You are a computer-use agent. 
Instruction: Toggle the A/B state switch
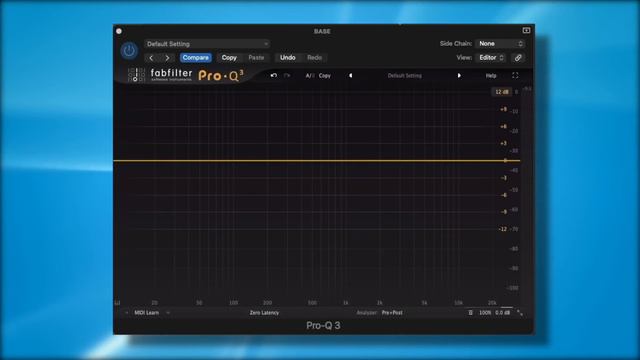pyautogui.click(x=310, y=76)
